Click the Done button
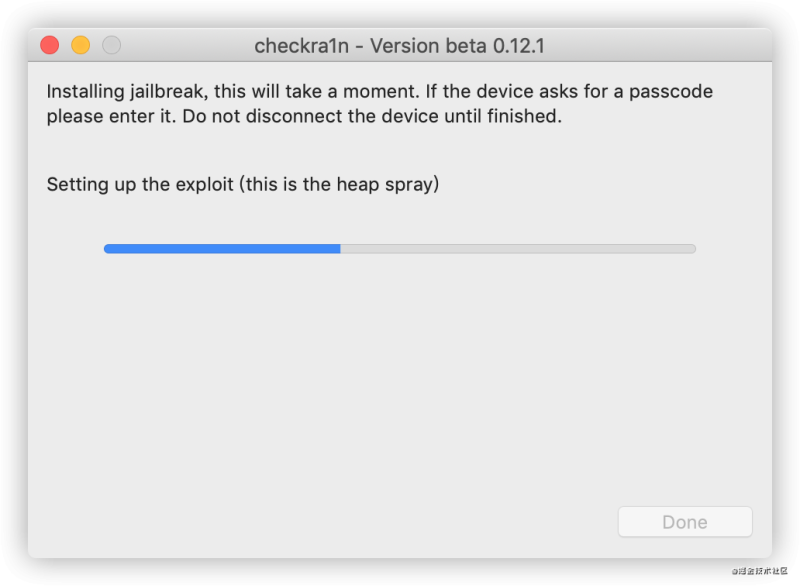Image resolution: width=800 pixels, height=586 pixels. 685,522
